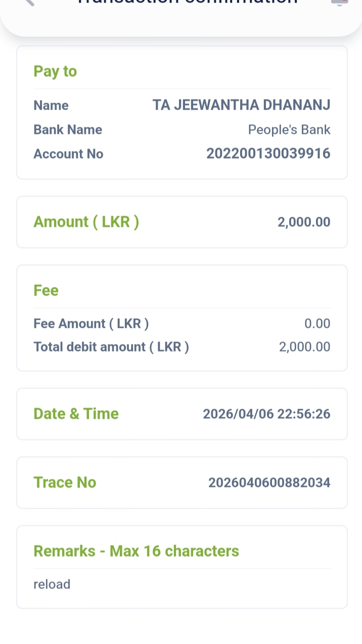Click the Transaction confirmation header title
Image resolution: width=362 pixels, height=644 pixels.
coord(187,3)
